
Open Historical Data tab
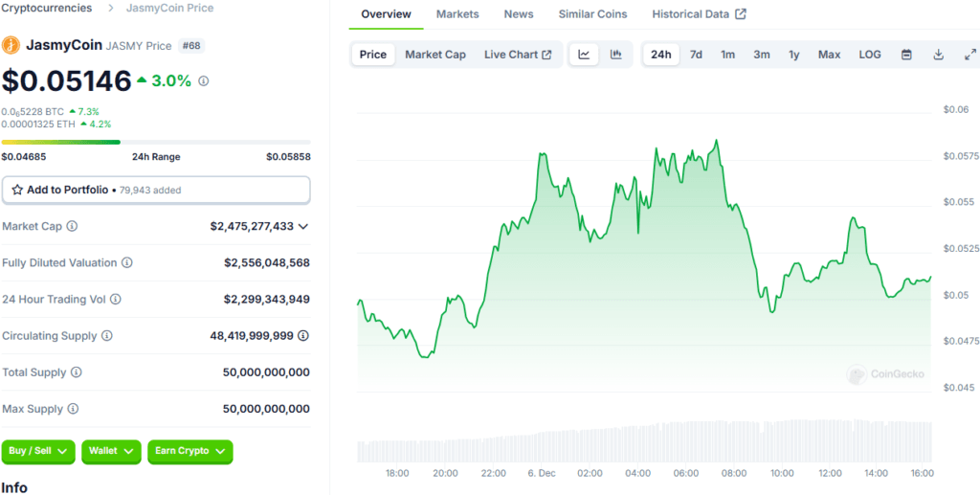(700, 13)
